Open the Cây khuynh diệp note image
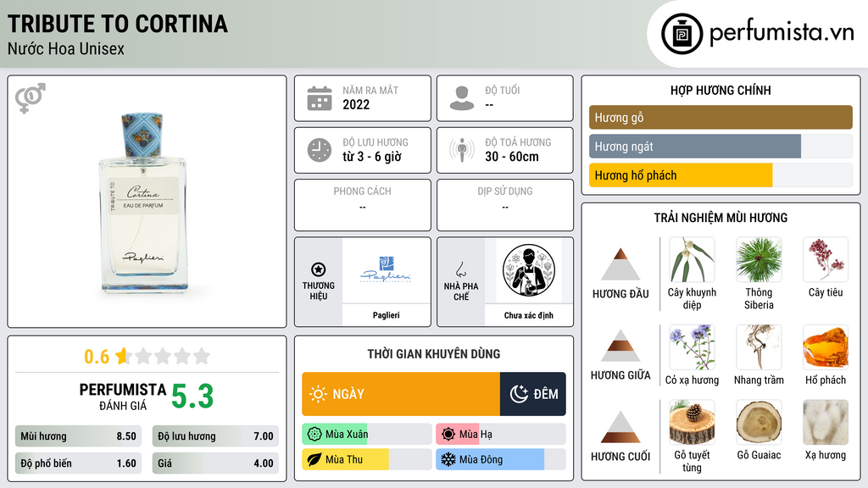 point(692,260)
